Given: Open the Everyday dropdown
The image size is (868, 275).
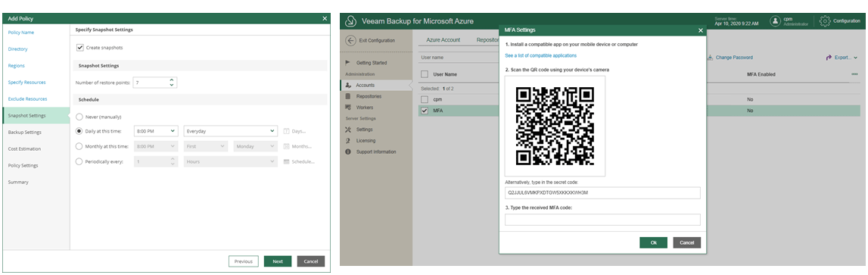Looking at the screenshot, I should (x=230, y=131).
